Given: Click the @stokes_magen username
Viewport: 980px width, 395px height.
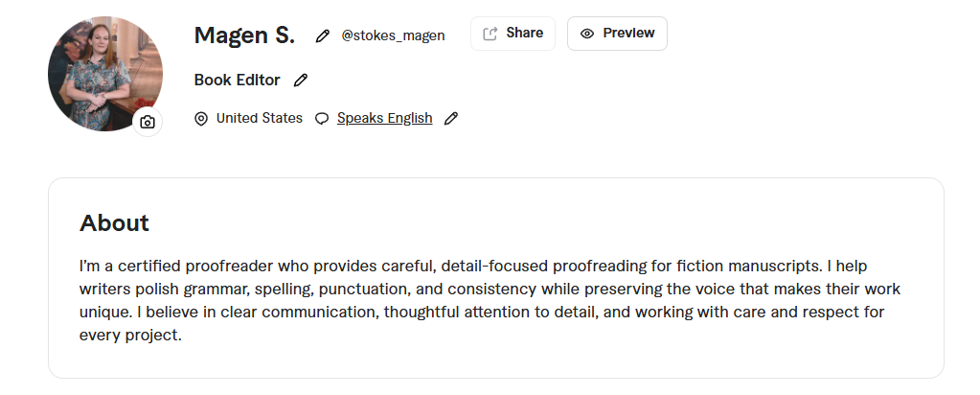Looking at the screenshot, I should pos(393,35).
